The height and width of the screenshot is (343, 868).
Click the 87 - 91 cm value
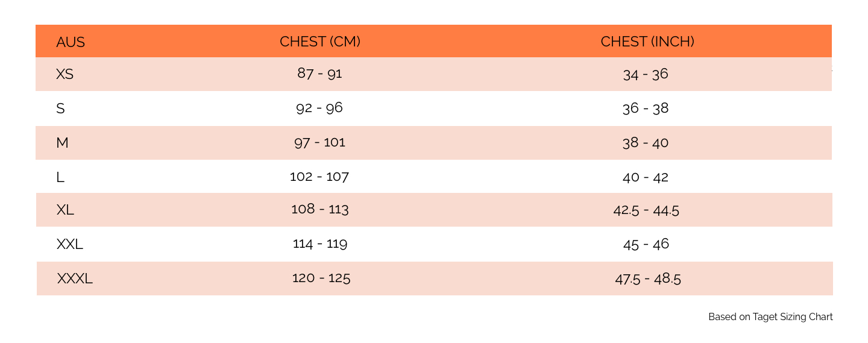[319, 74]
